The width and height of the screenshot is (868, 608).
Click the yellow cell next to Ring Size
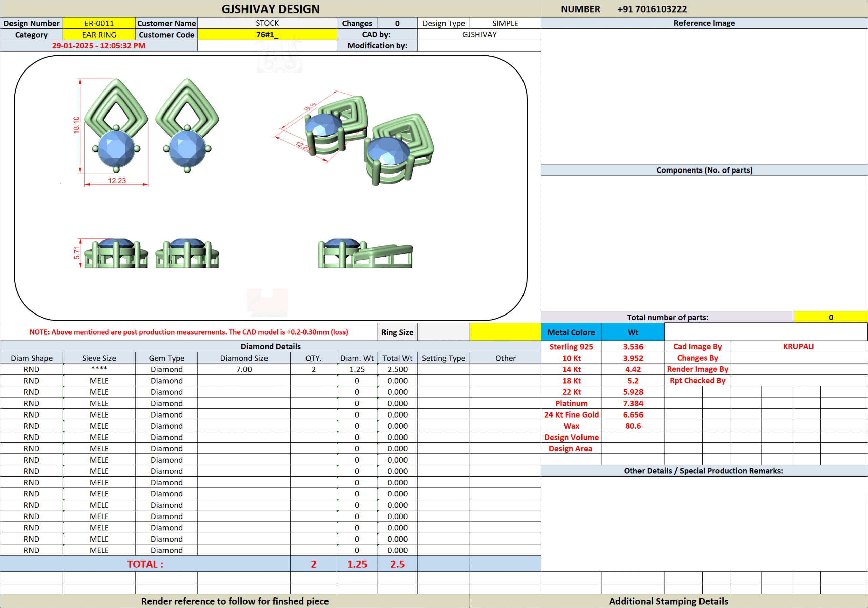505,332
